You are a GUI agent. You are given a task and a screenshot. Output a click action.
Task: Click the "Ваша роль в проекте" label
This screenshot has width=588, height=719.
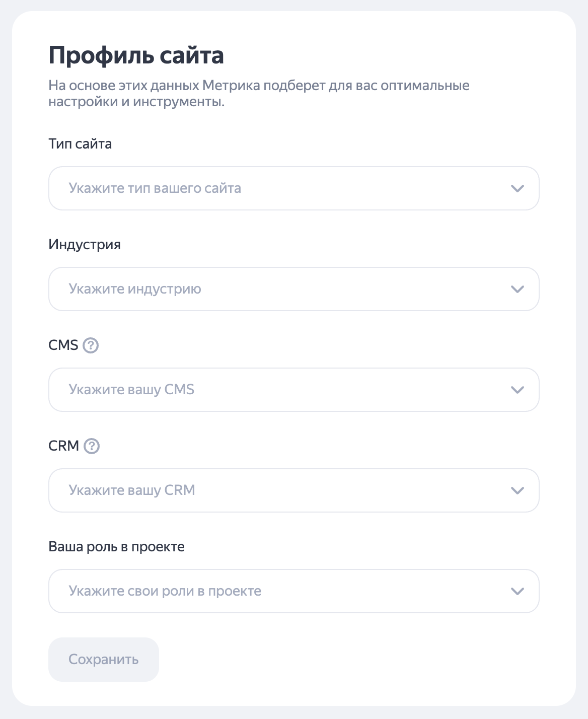pyautogui.click(x=116, y=547)
